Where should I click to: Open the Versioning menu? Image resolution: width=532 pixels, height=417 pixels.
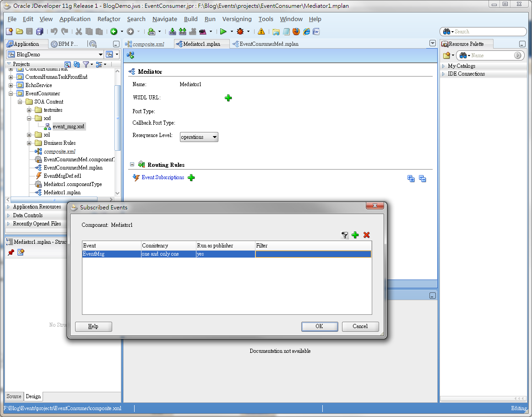[237, 19]
